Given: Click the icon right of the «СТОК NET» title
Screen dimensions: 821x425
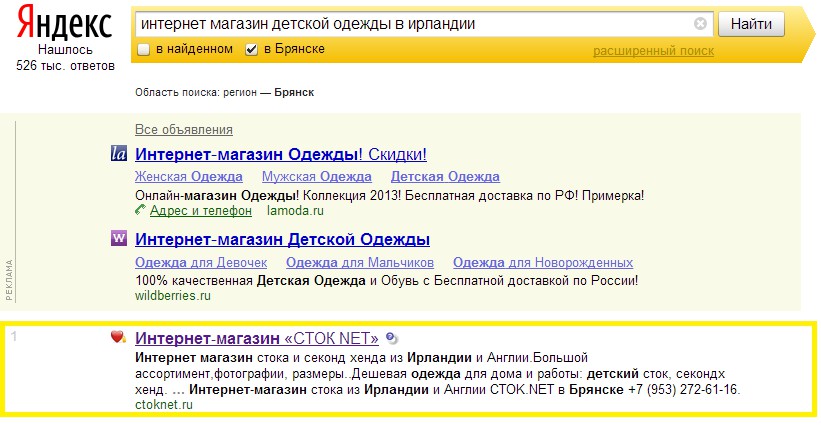Looking at the screenshot, I should click(391, 339).
